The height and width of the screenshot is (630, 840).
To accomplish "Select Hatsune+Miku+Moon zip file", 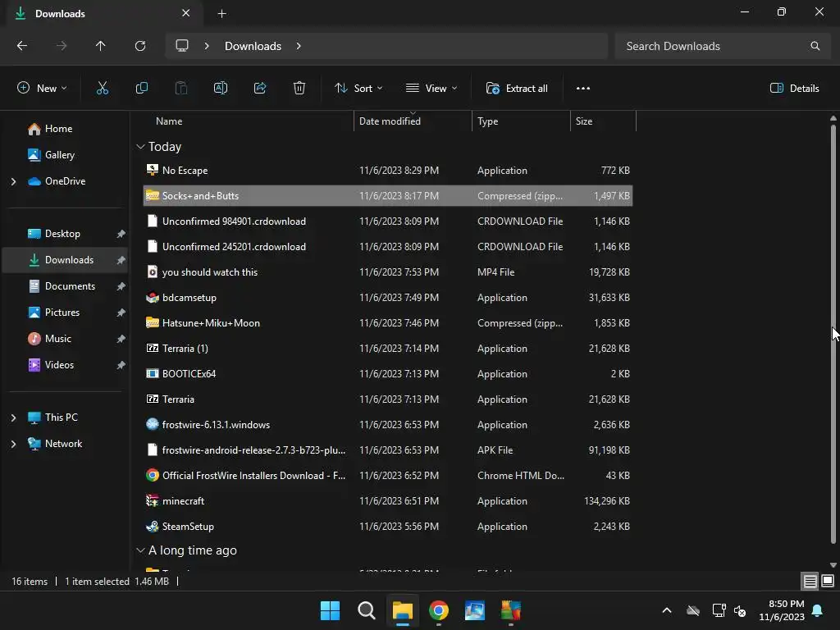I will click(389, 323).
